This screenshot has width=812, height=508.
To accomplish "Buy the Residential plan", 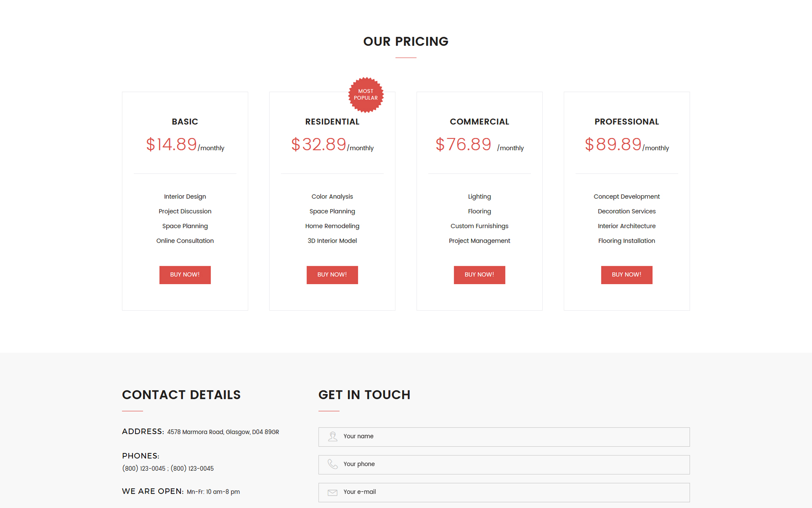I will 332,275.
